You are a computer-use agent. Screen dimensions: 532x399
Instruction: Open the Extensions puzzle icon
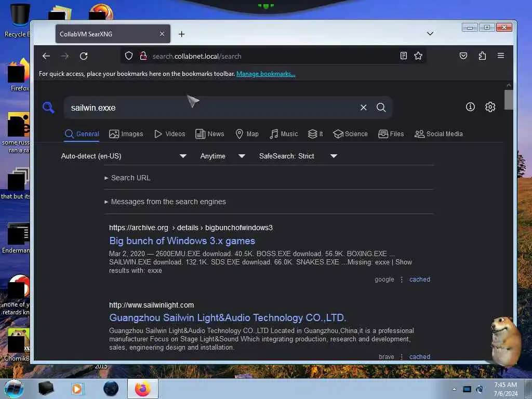(482, 56)
